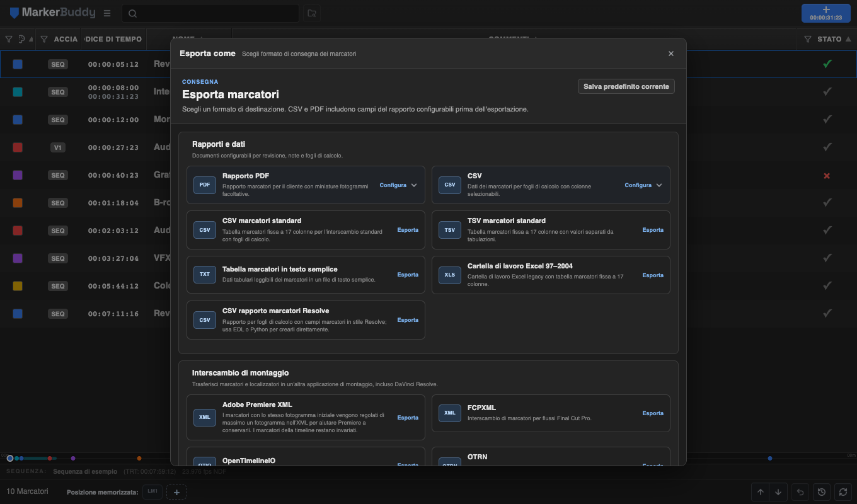
Task: Click CSV badge of CSV rapporto marcatori Resolve
Action: [x=205, y=320]
